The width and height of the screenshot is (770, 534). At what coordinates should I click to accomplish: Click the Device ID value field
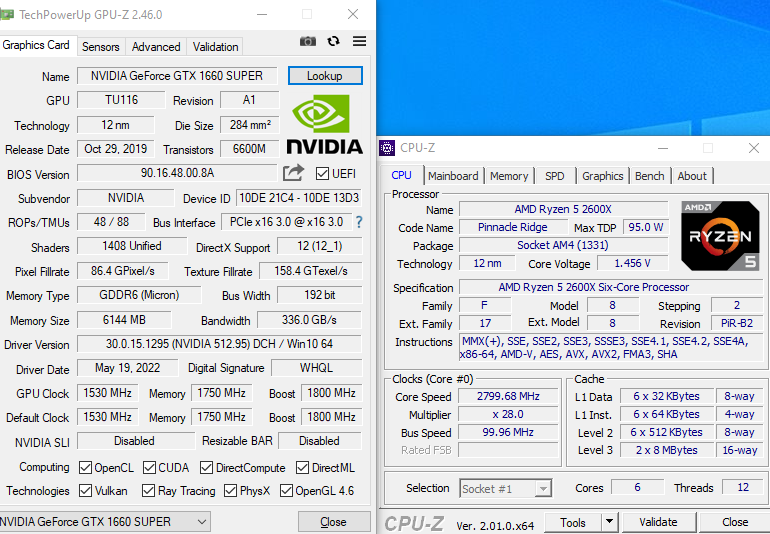point(299,197)
